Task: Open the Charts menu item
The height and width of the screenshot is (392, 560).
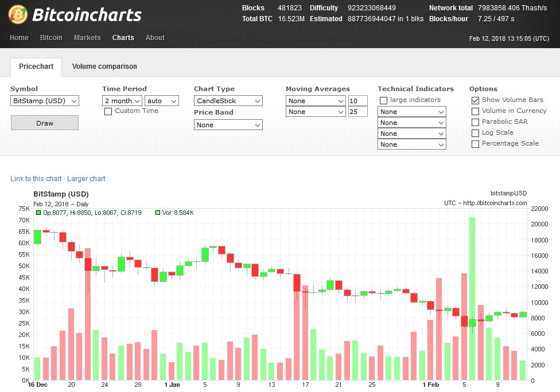Action: click(123, 37)
